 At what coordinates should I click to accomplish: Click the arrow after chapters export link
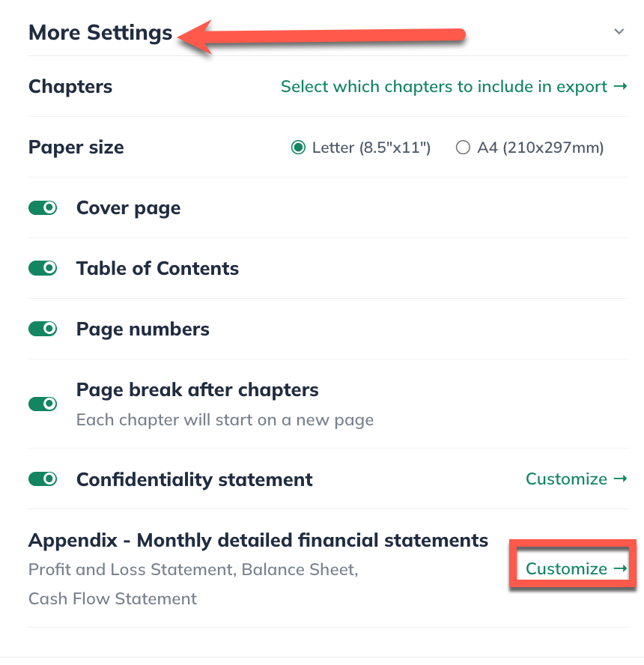(x=620, y=86)
